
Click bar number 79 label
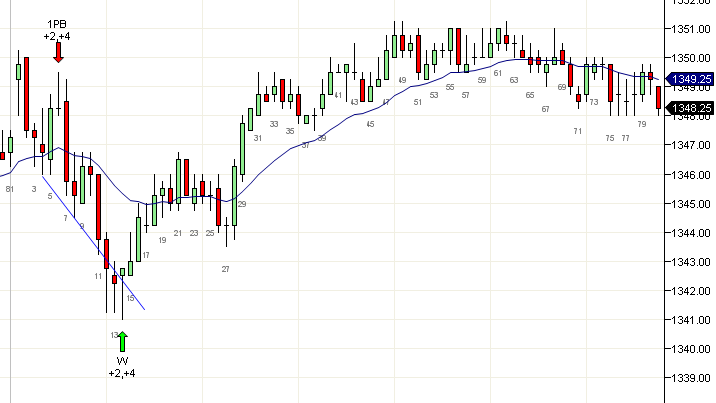pos(642,124)
